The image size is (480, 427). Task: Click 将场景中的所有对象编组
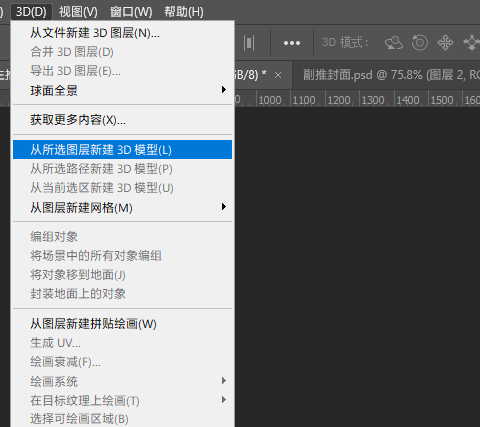[x=123, y=256]
